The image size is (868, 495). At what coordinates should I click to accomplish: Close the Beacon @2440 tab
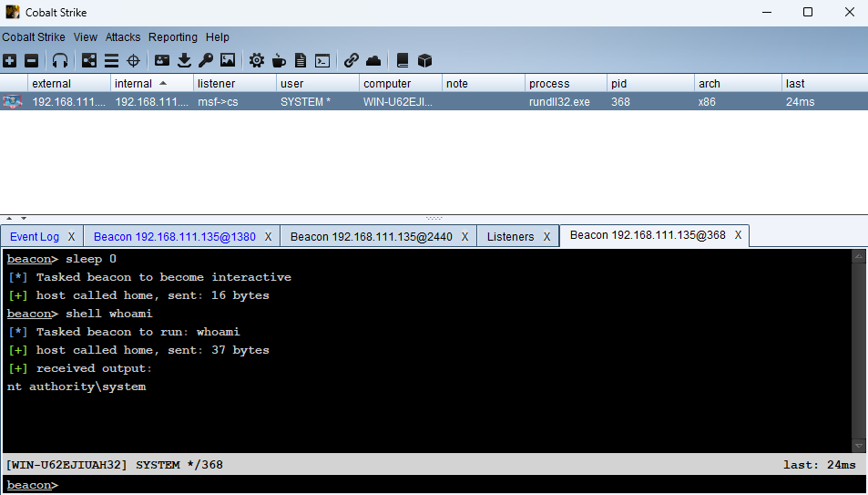click(x=465, y=237)
